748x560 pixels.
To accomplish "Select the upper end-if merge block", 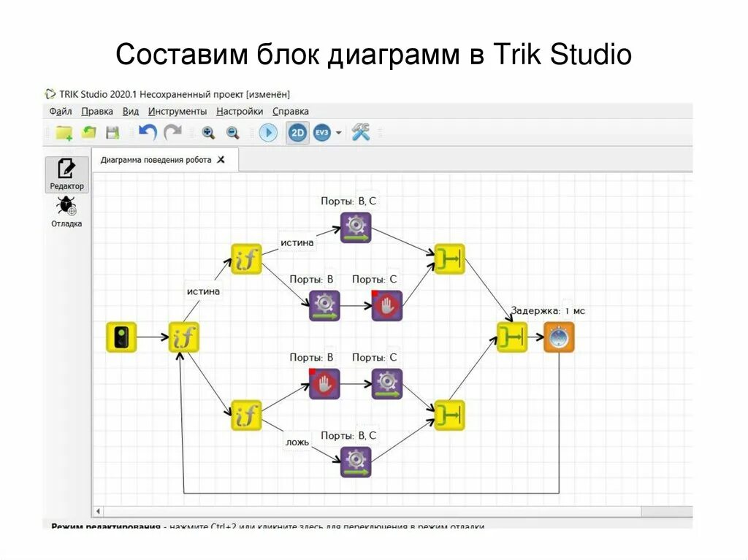I will [x=449, y=259].
